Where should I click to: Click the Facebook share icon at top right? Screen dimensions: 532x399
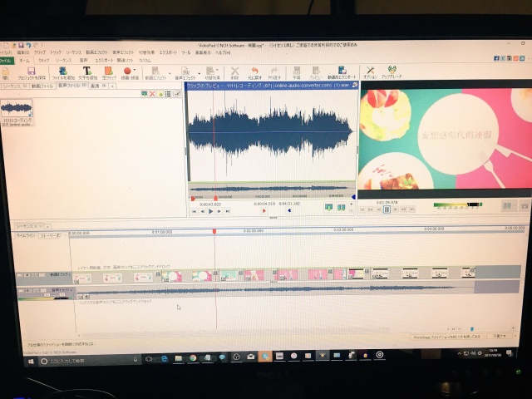pos(496,58)
